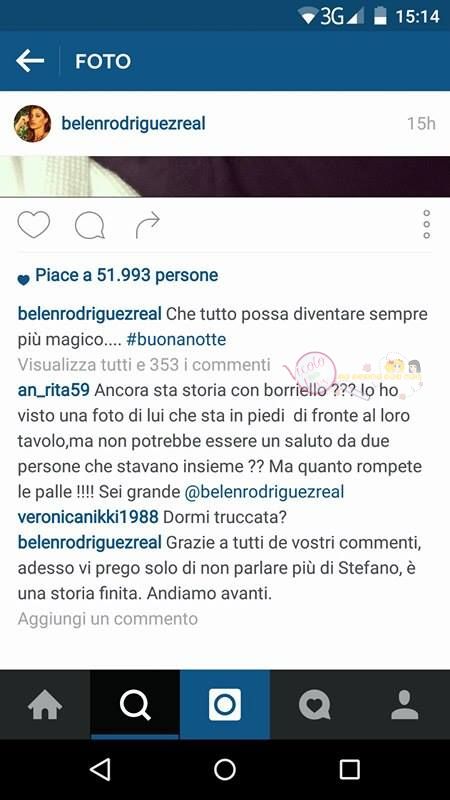Open activity heart notifications tab
450x800 pixels.
pyautogui.click(x=314, y=705)
